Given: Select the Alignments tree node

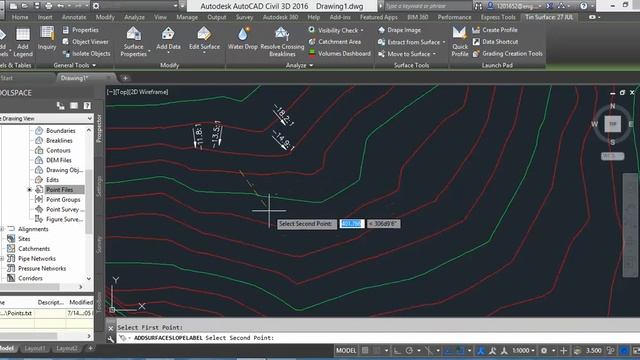Looking at the screenshot, I should [x=33, y=229].
